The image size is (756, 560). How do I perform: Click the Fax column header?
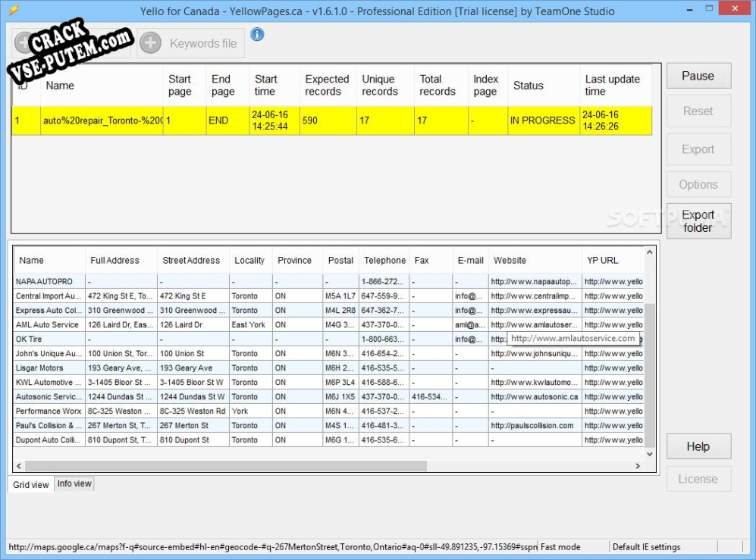pos(430,260)
